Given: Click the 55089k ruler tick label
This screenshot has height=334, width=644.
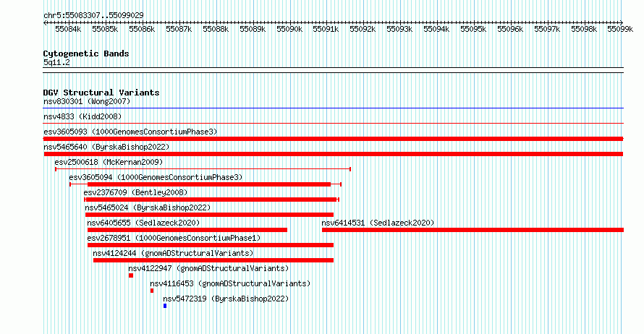Looking at the screenshot, I should coord(253,29).
